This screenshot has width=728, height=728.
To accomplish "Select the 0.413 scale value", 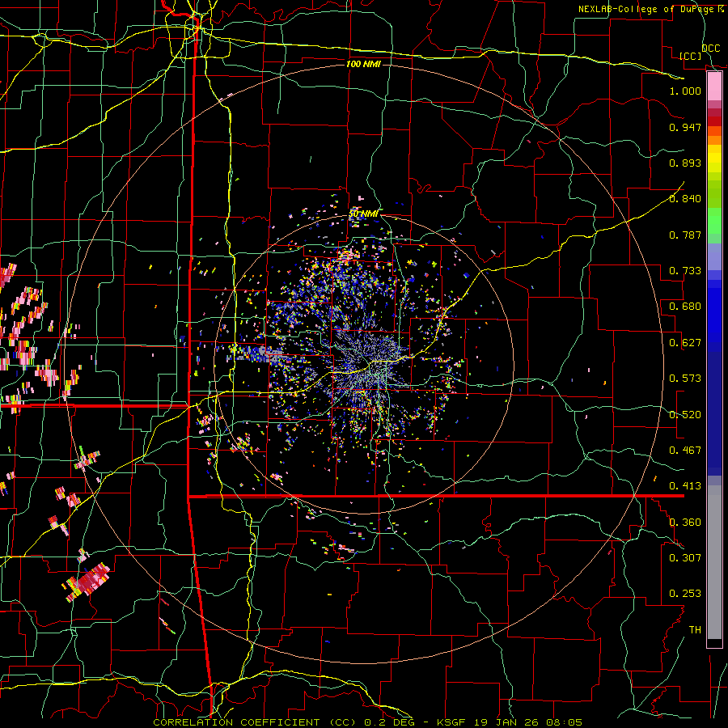I will 685,486.
